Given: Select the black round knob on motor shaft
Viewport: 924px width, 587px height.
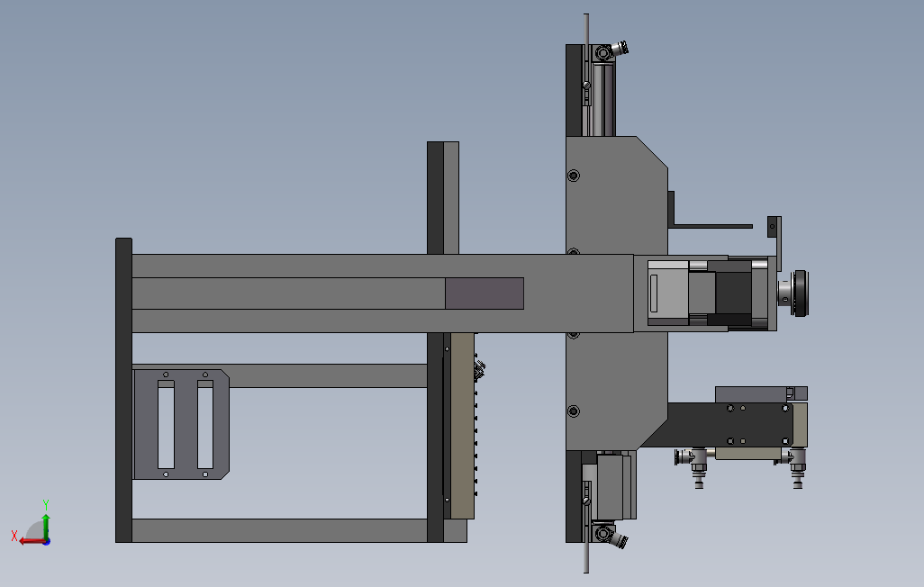Looking at the screenshot, I should (x=801, y=293).
